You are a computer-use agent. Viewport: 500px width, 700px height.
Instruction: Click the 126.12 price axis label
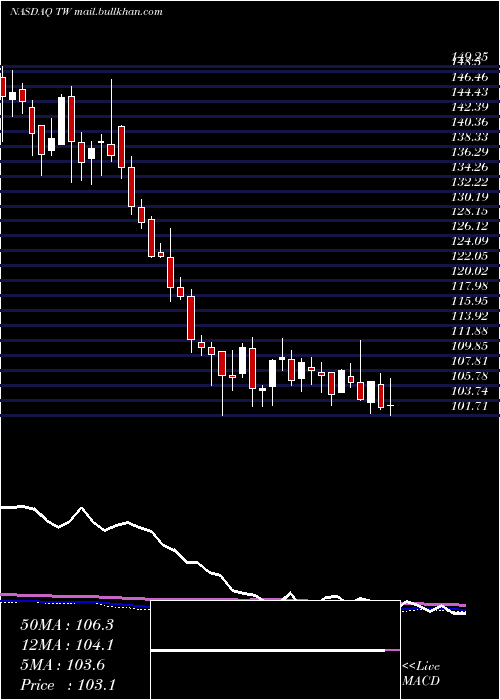(472, 226)
